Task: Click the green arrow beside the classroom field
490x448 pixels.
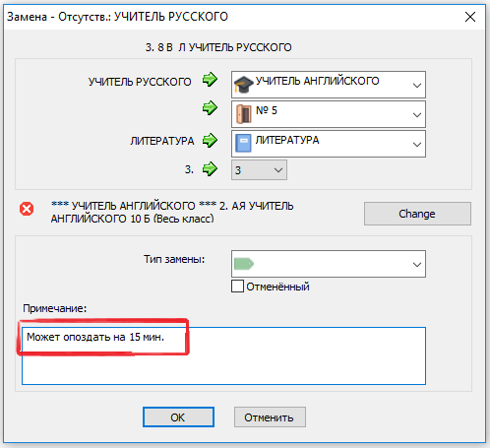Action: coord(210,108)
